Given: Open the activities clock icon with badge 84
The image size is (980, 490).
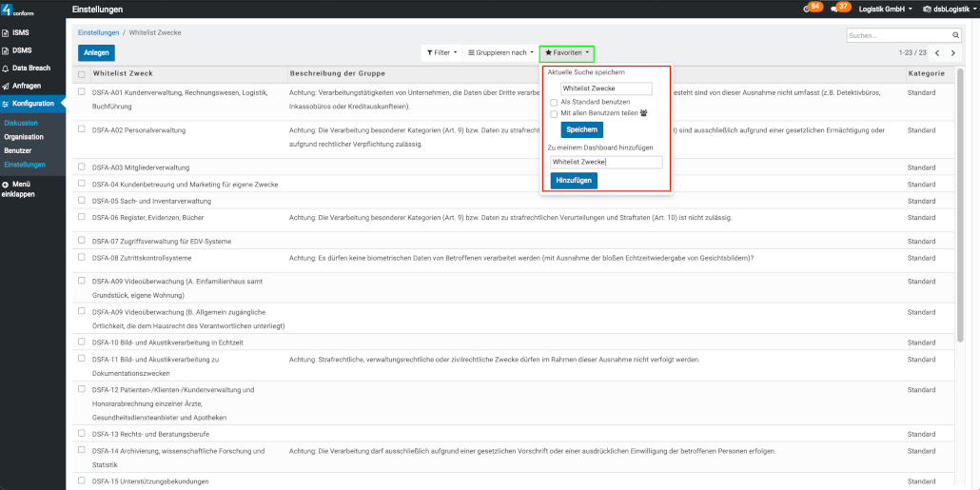Looking at the screenshot, I should pos(809,9).
